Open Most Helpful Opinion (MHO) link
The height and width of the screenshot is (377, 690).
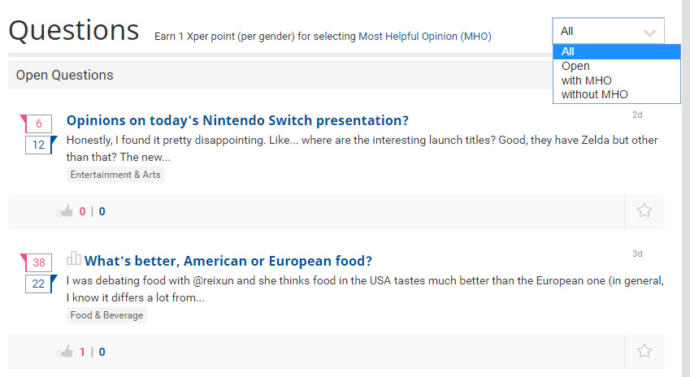(x=425, y=36)
